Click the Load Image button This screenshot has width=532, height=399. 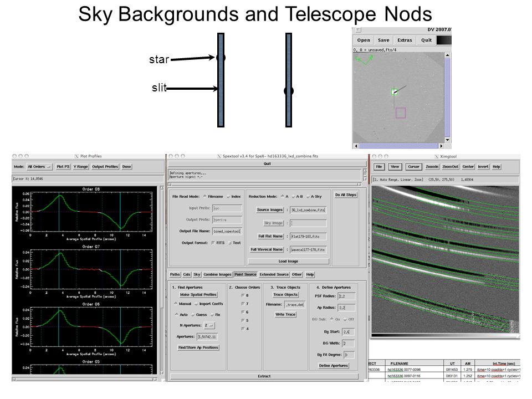(288, 261)
